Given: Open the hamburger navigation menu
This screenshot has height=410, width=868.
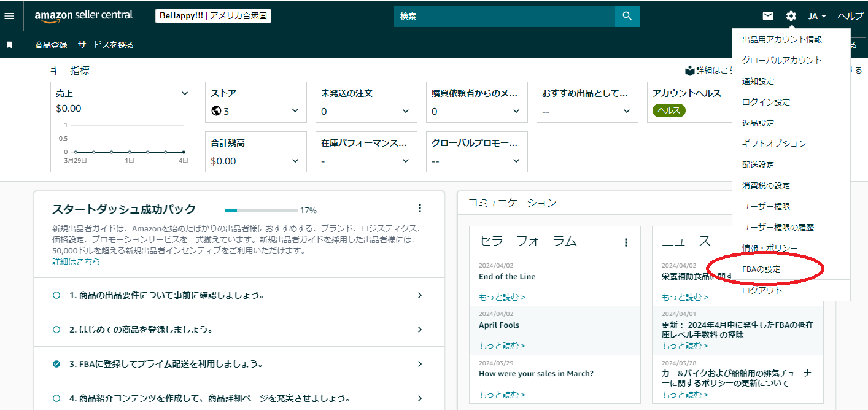Looking at the screenshot, I should coord(9,16).
